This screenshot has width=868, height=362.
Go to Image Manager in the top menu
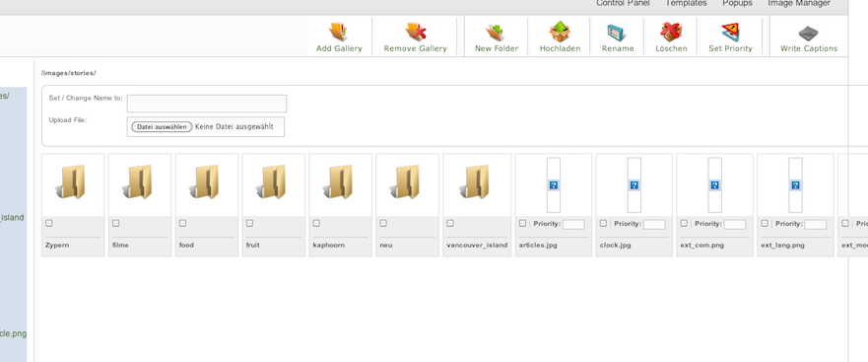coord(798,3)
